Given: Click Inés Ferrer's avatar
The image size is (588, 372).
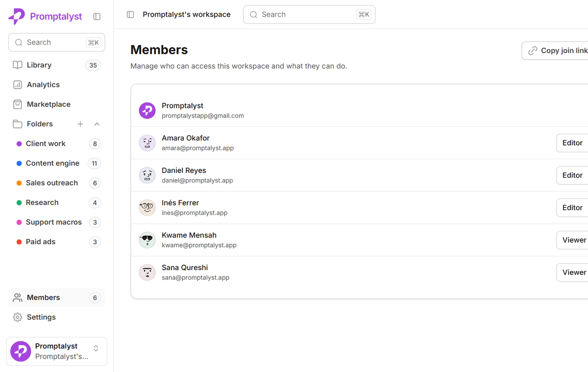Looking at the screenshot, I should (147, 208).
